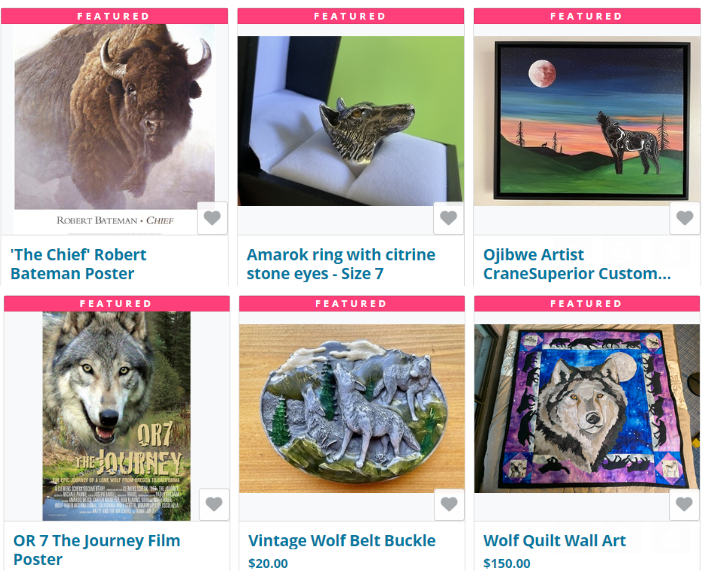
Task: Click heart on OR 7 The Journey poster
Action: (214, 504)
